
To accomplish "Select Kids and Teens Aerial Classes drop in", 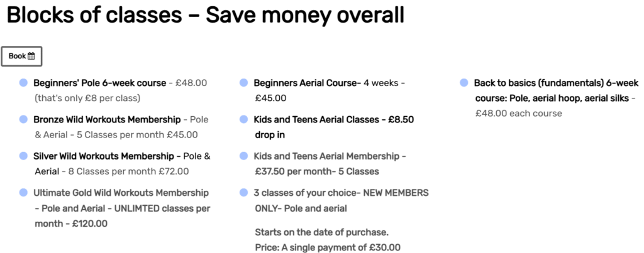I will click(x=333, y=127).
